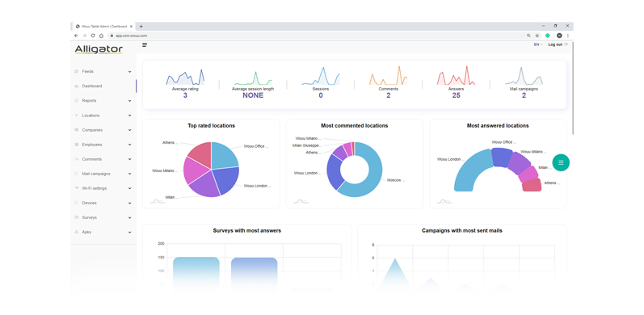Expand the Companies menu chevron

130,130
